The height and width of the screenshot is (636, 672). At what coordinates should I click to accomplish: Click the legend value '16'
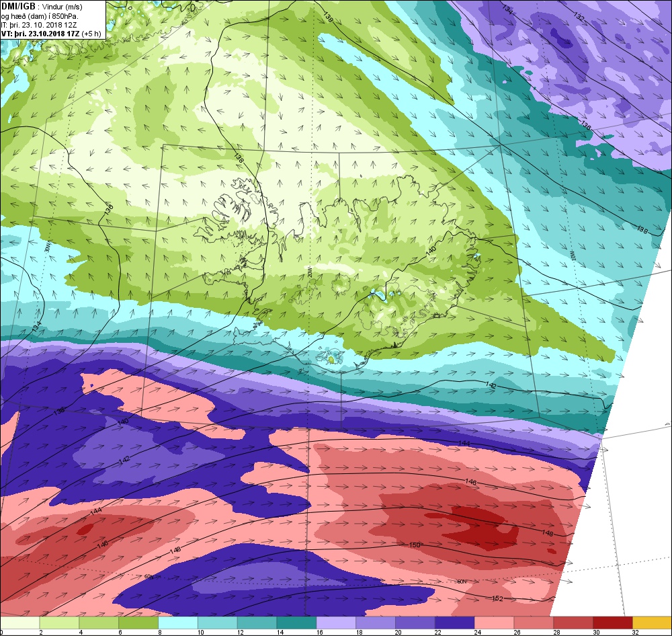[319, 632]
